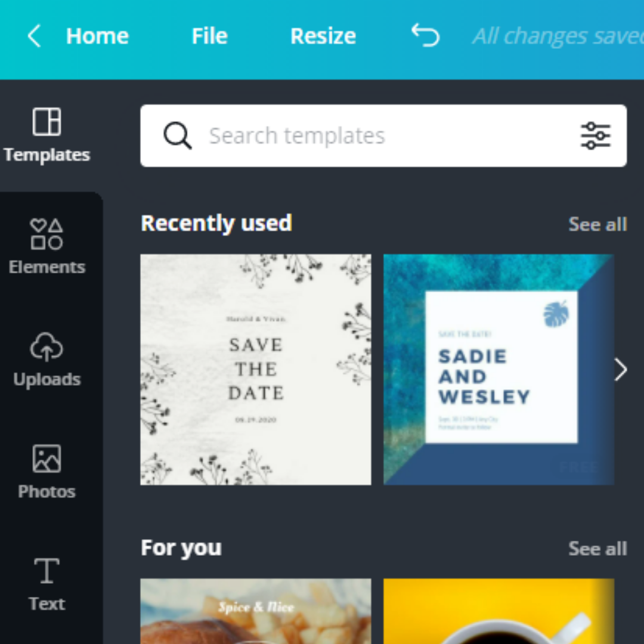Open the Uploads panel
The height and width of the screenshot is (644, 644).
coord(47,358)
